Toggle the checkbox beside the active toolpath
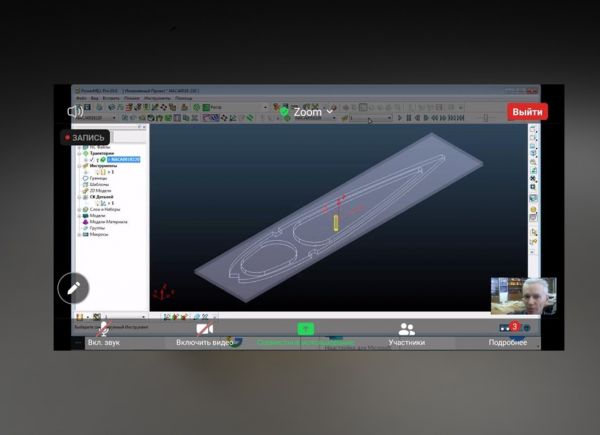The width and height of the screenshot is (600, 435). tap(92, 159)
